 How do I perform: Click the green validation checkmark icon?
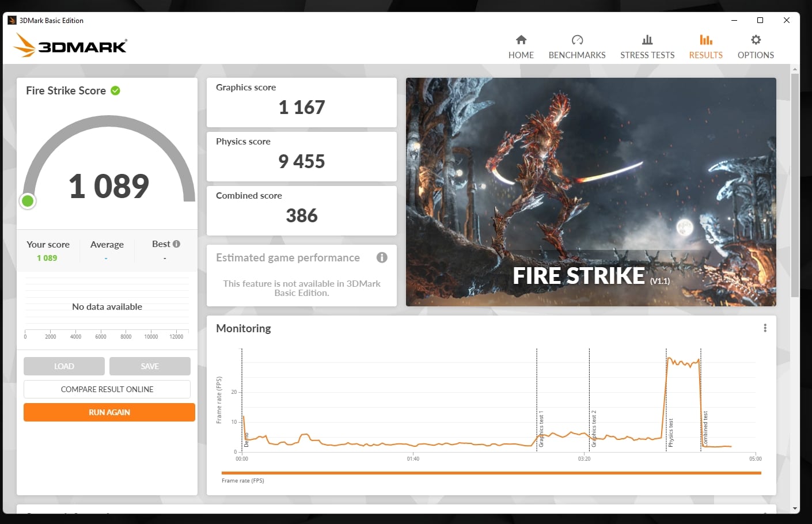pyautogui.click(x=115, y=90)
